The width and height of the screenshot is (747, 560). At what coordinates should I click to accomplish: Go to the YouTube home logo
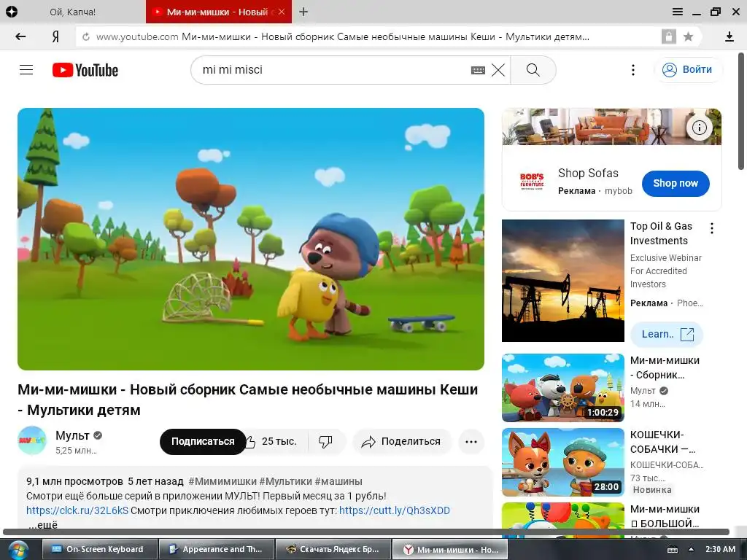point(85,70)
